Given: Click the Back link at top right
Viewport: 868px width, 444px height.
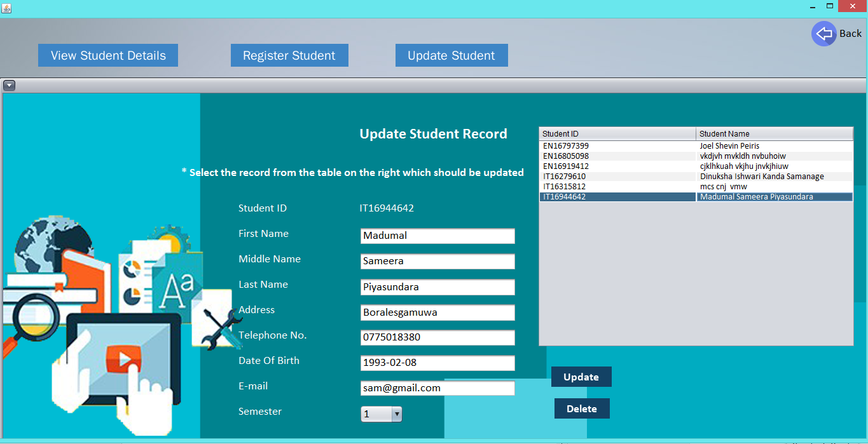Looking at the screenshot, I should pyautogui.click(x=850, y=33).
